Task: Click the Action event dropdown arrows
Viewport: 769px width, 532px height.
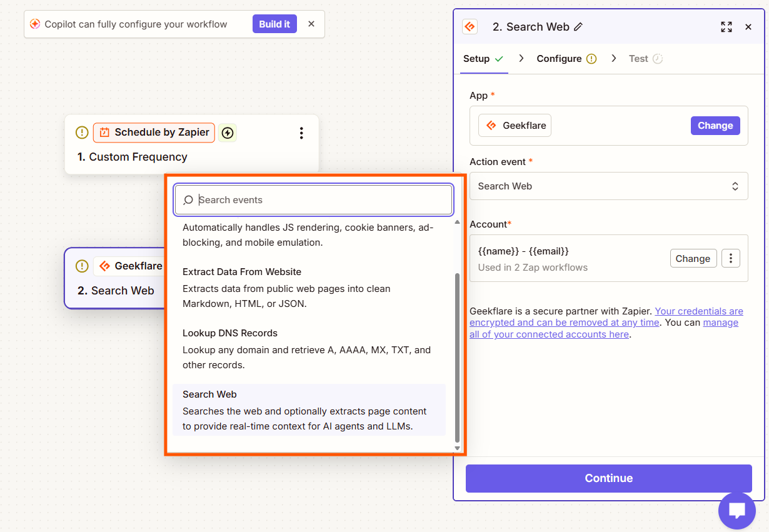Action: pyautogui.click(x=735, y=186)
